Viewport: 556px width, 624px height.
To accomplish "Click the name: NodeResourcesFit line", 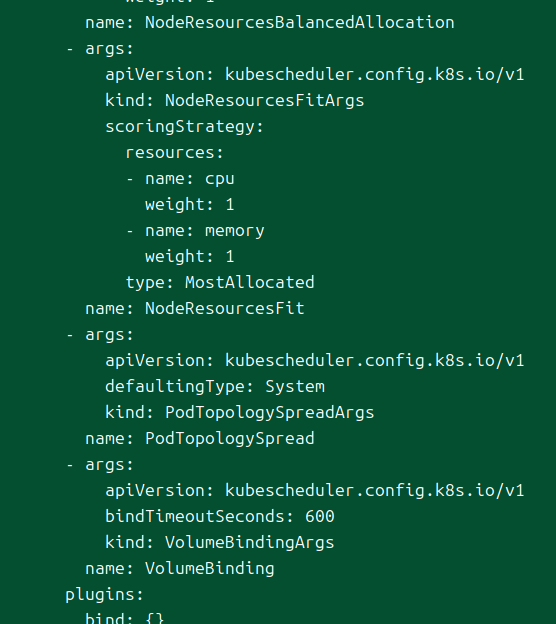I will pyautogui.click(x=195, y=308).
